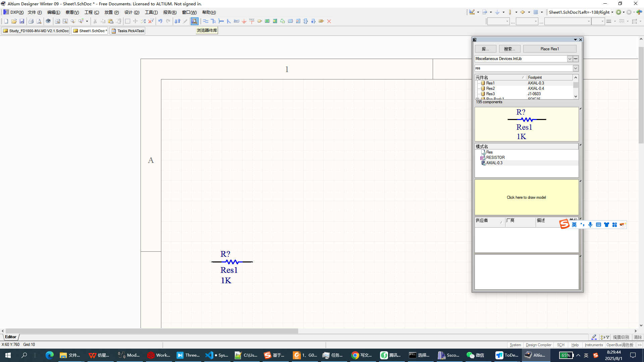Open the library panel options arrow

tap(575, 40)
